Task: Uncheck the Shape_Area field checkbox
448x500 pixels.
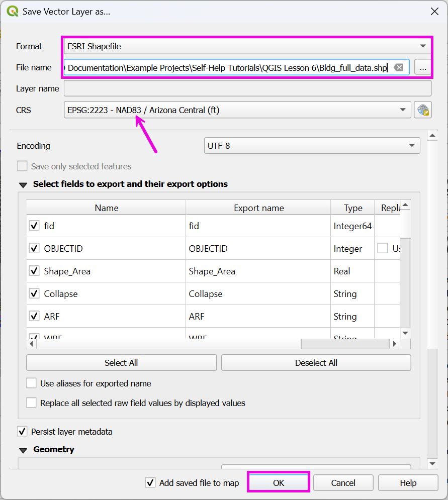Action: click(x=34, y=271)
